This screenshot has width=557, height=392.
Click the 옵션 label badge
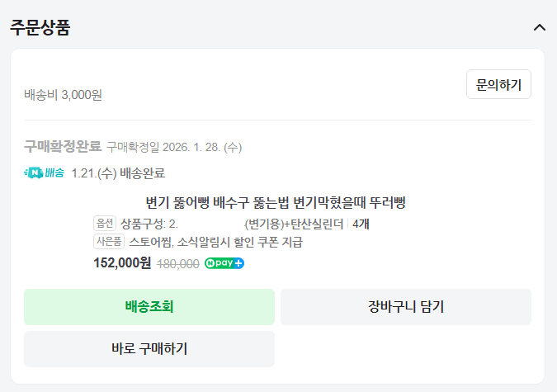[x=105, y=224]
